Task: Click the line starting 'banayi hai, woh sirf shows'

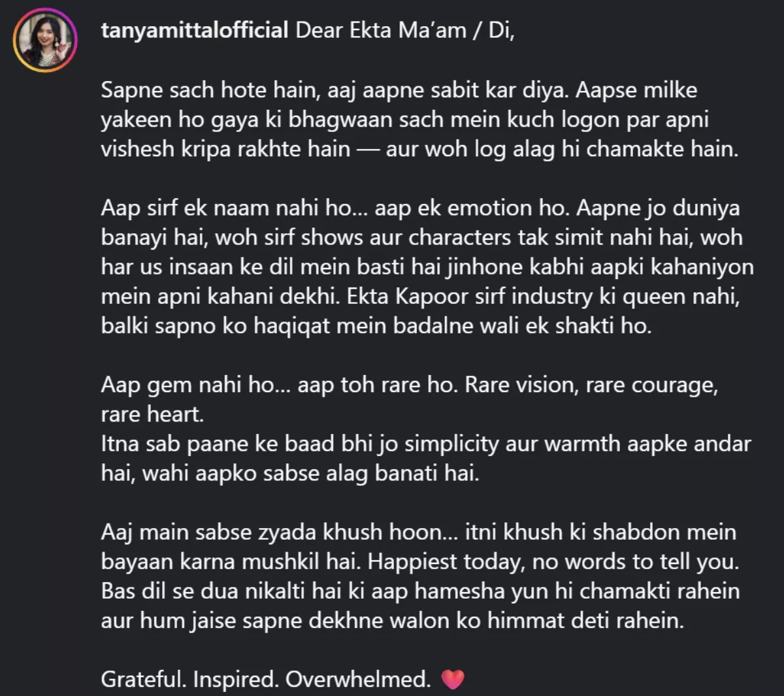Action: pyautogui.click(x=421, y=237)
